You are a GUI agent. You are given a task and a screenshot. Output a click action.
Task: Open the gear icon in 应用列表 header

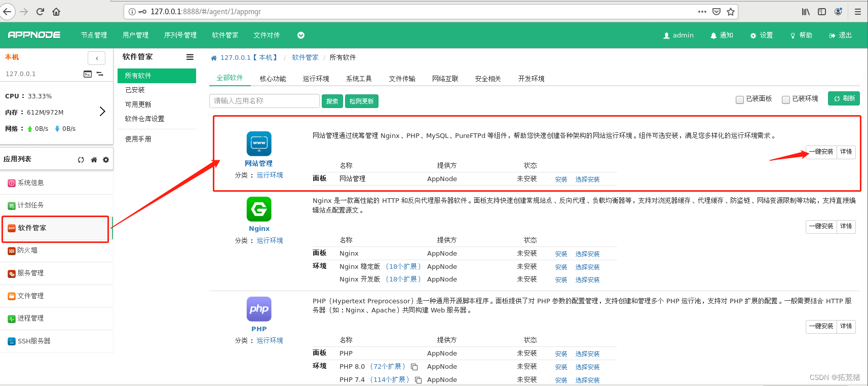[x=106, y=160]
